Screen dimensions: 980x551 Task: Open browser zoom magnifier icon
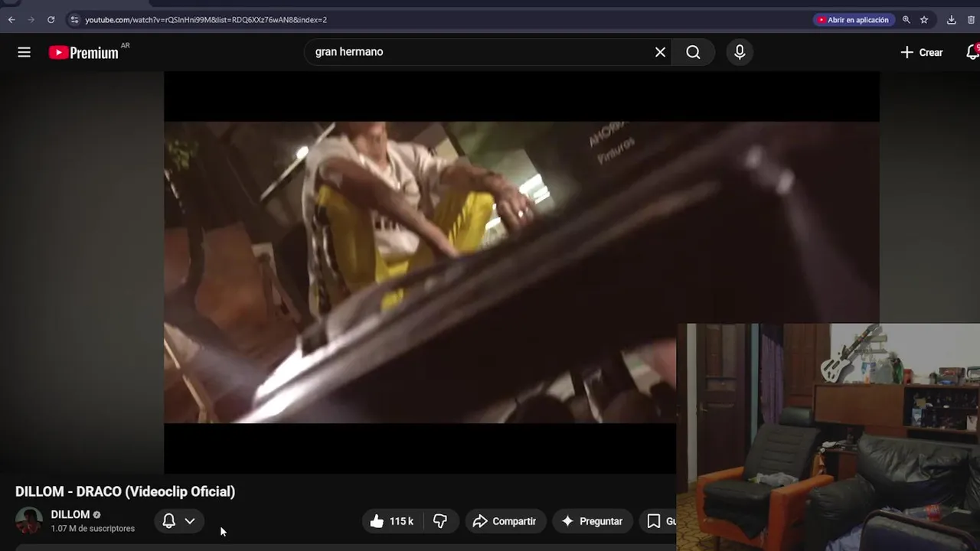click(906, 20)
